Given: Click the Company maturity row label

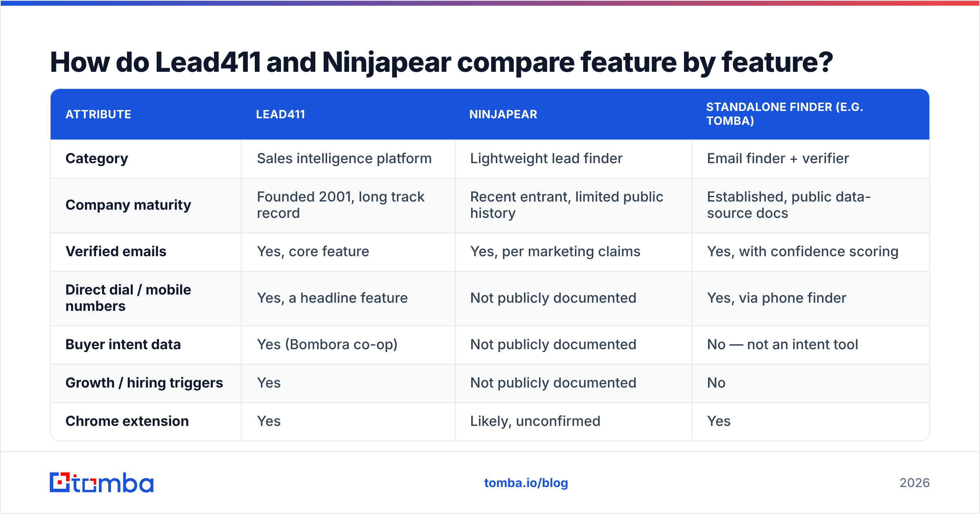Looking at the screenshot, I should [x=128, y=205].
